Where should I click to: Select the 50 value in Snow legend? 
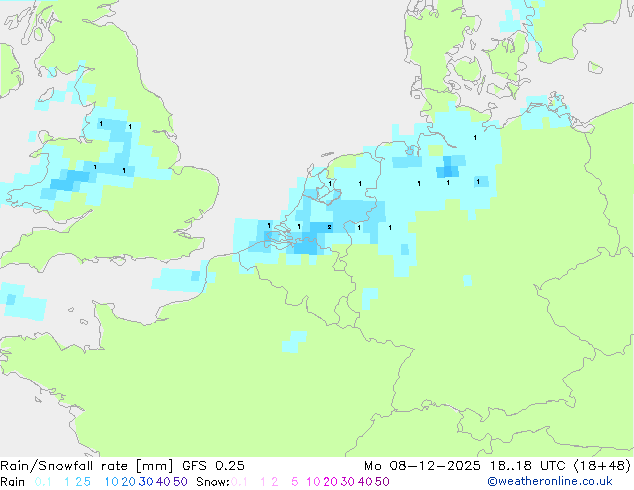tap(383, 482)
